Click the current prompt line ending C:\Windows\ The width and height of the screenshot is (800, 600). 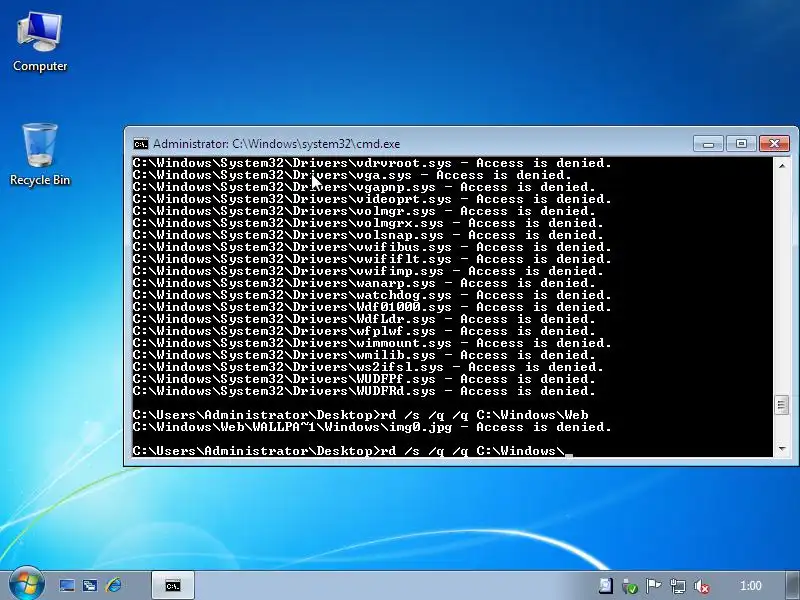tap(352, 451)
